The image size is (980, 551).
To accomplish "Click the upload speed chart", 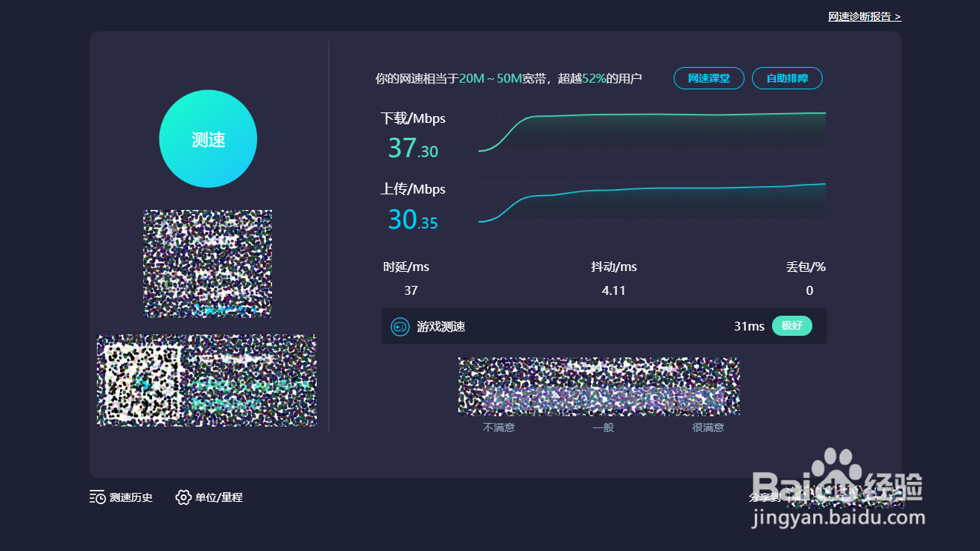I will point(652,202).
